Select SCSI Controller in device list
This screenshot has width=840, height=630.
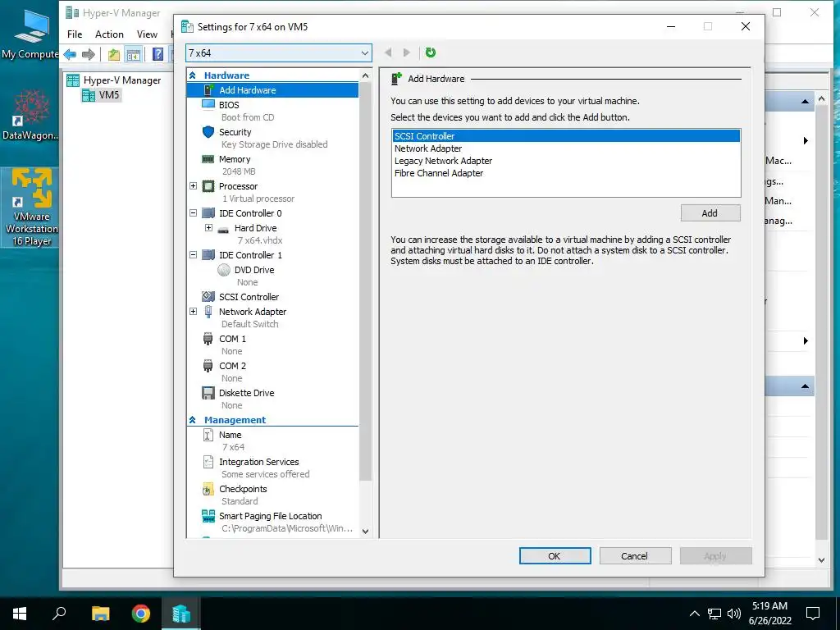click(566, 136)
